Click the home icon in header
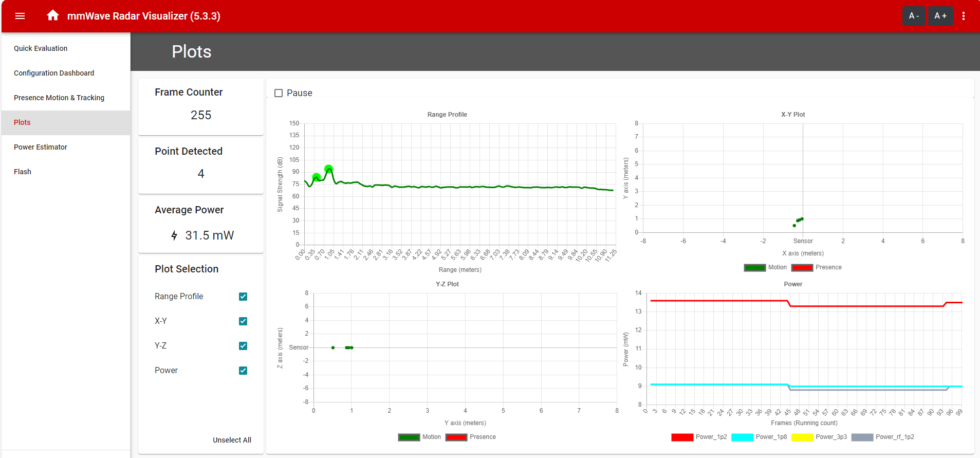 (52, 15)
